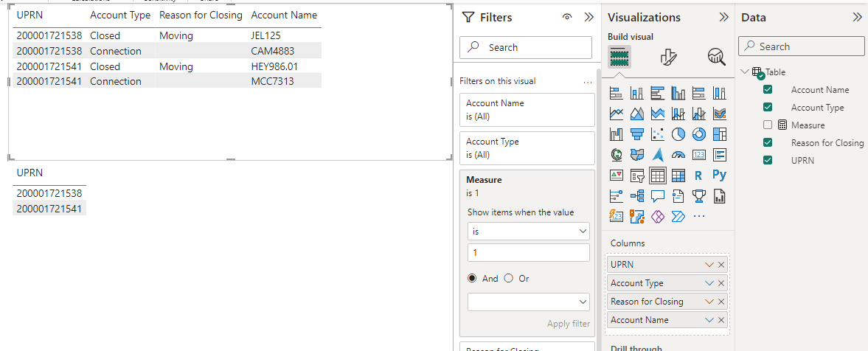The height and width of the screenshot is (351, 868).
Task: Open Account Type column field dropdown arrow
Action: tap(709, 283)
